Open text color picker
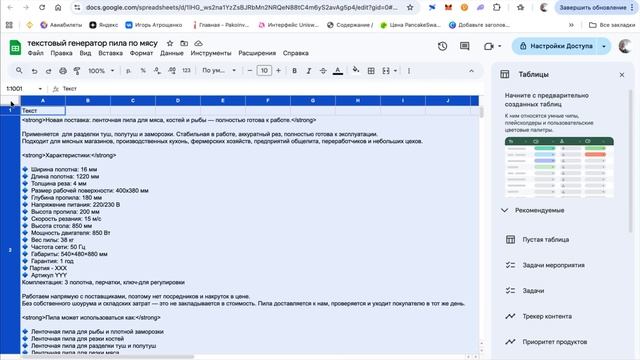This screenshot has width=640, height=360. (x=338, y=71)
